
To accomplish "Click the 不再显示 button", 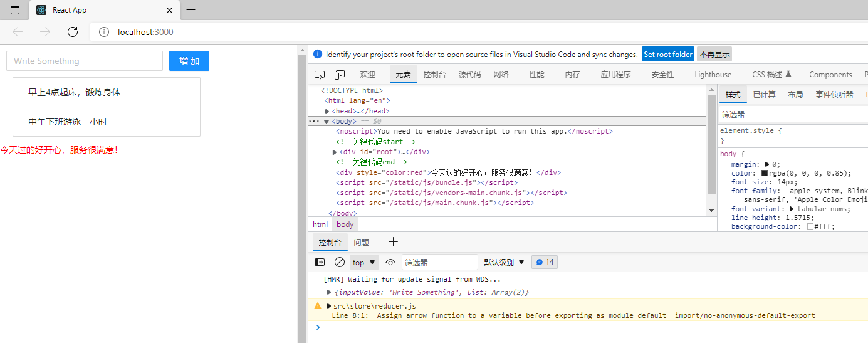I will click(x=714, y=55).
